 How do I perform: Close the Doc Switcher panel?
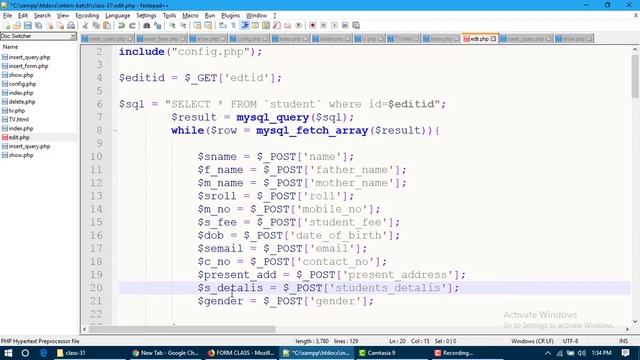73,36
